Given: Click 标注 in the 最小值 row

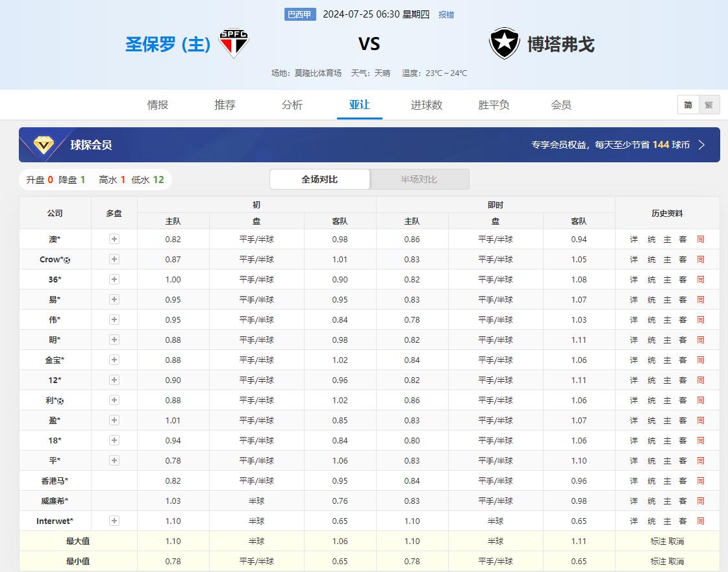Looking at the screenshot, I should pos(658,562).
